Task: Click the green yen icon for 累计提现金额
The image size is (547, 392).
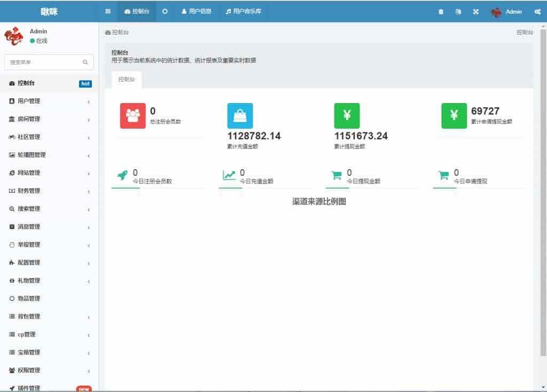Action: (347, 116)
